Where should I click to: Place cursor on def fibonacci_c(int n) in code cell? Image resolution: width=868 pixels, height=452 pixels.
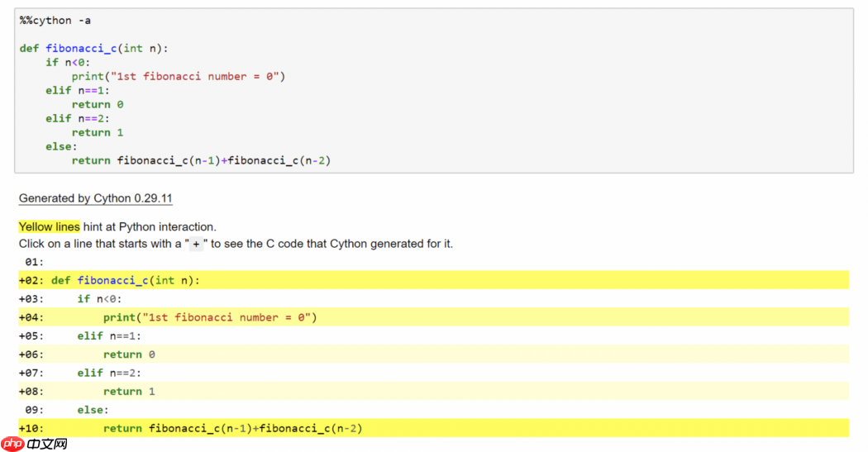click(x=93, y=48)
